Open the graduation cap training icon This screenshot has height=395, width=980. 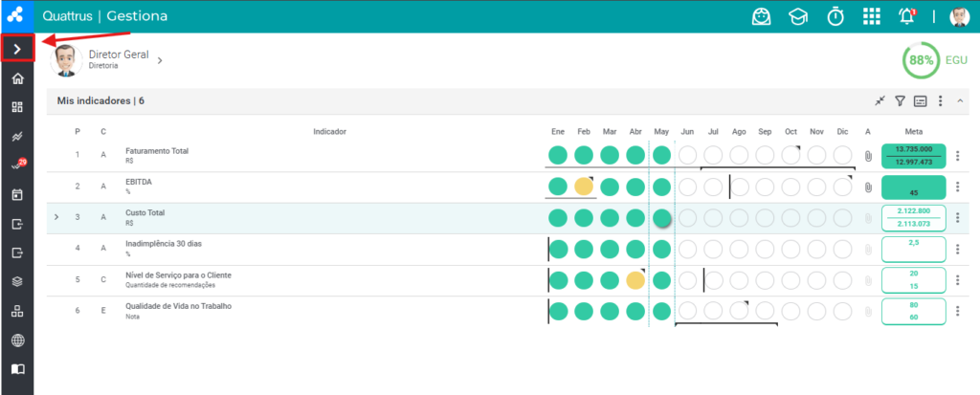[x=797, y=16]
